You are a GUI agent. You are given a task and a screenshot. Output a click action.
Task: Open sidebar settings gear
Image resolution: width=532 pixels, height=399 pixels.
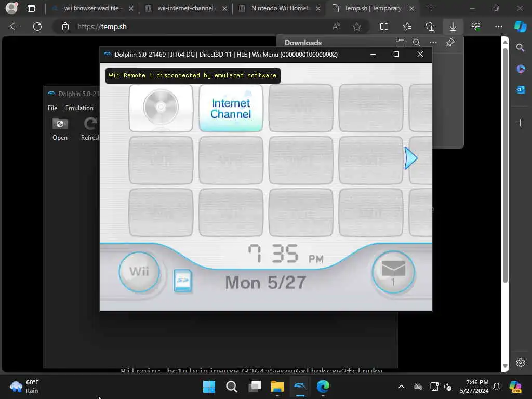tap(520, 362)
